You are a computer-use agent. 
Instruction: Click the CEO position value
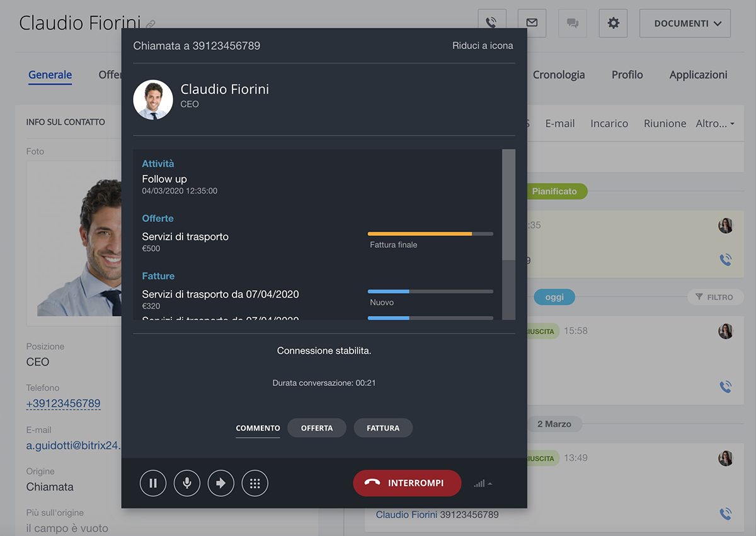point(37,362)
